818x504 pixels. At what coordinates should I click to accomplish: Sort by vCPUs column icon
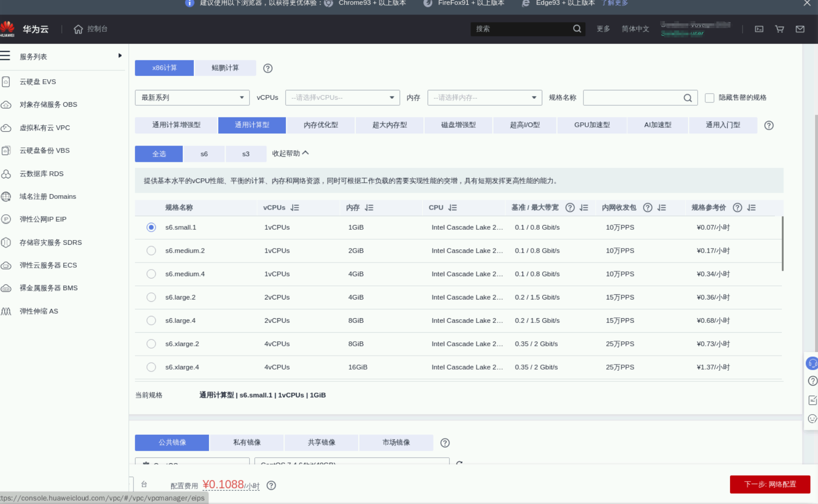[295, 208]
